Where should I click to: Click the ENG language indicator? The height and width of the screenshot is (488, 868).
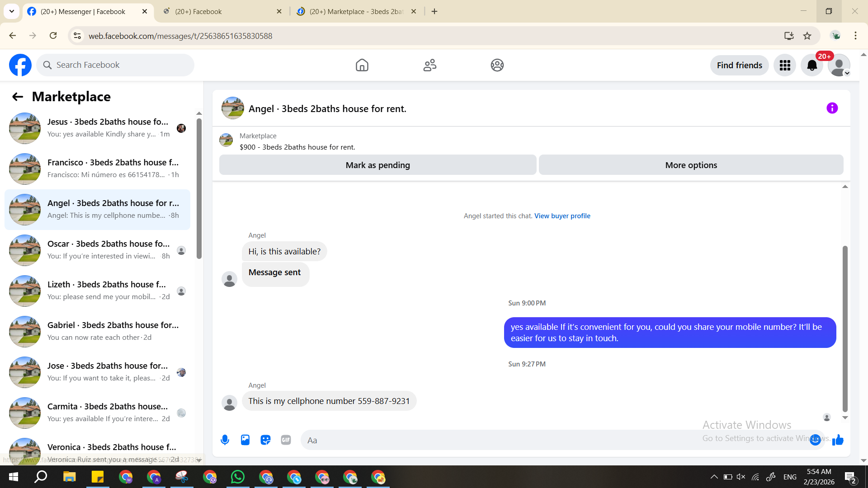[x=790, y=477]
